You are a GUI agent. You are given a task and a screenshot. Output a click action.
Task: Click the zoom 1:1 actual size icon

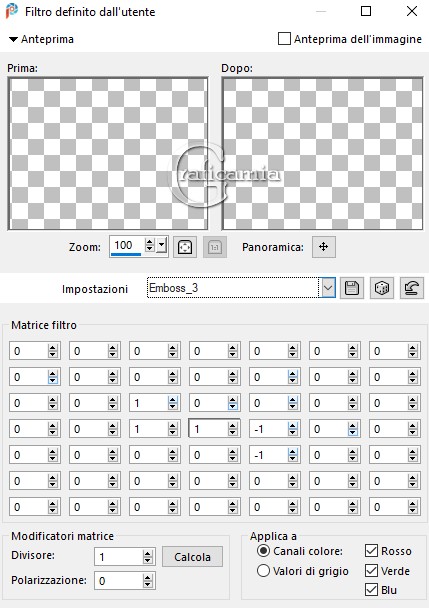(215, 247)
